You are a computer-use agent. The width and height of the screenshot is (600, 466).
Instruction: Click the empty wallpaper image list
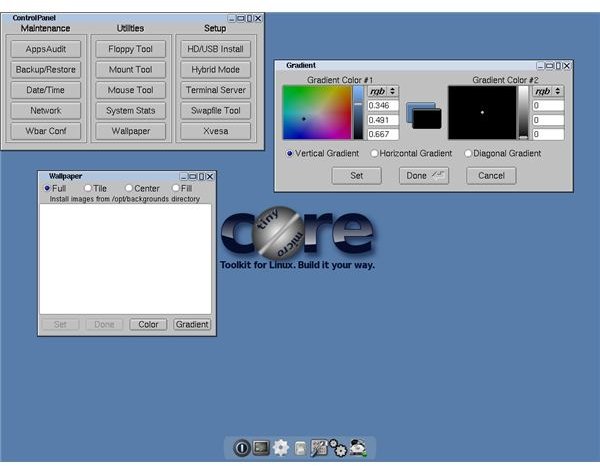(x=126, y=259)
